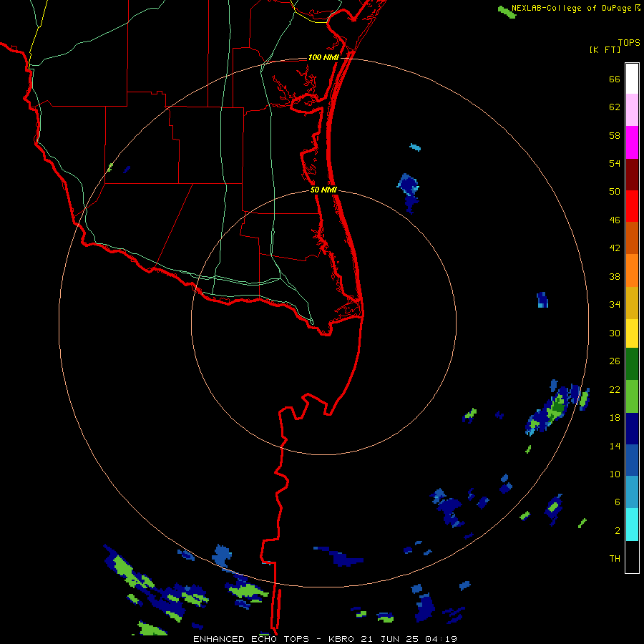Click the 54 legend value

(x=615, y=163)
